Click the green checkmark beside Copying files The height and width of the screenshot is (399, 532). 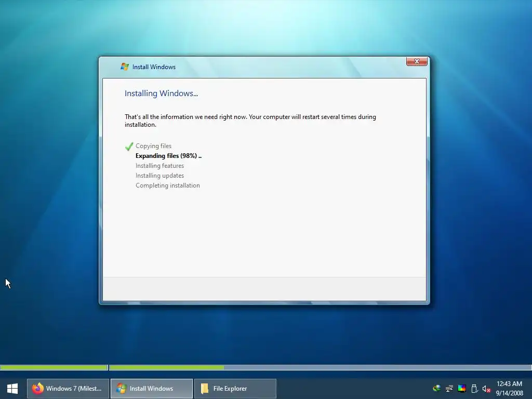pos(129,146)
